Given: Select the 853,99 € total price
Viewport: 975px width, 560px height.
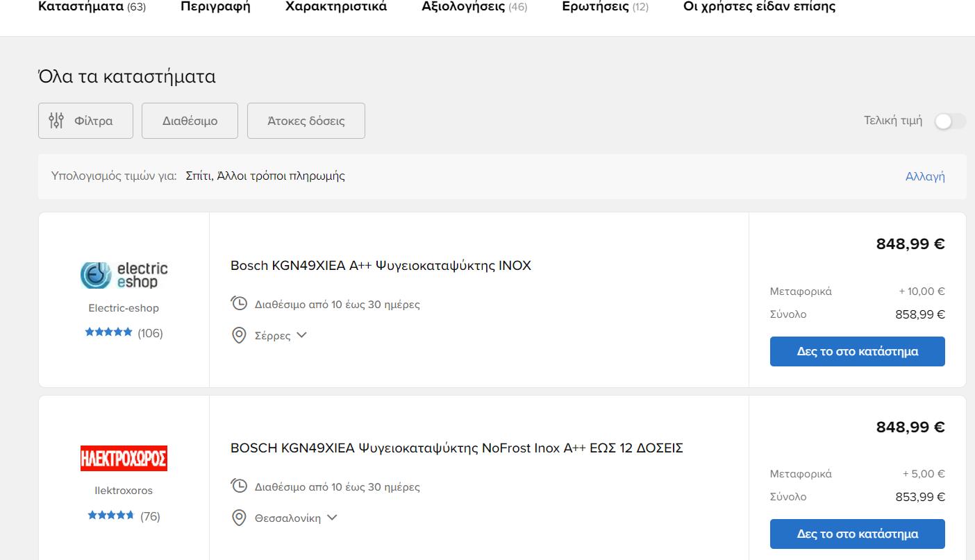Looking at the screenshot, I should coord(920,497).
